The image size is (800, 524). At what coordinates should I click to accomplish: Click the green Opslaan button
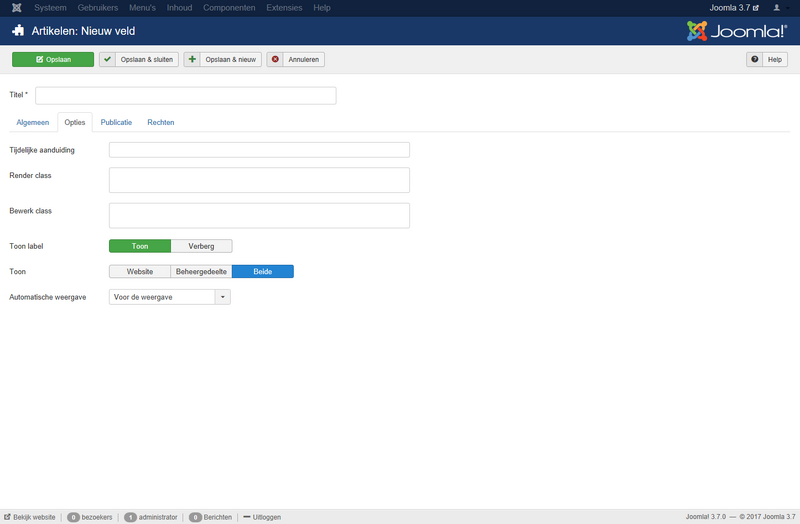tap(53, 59)
